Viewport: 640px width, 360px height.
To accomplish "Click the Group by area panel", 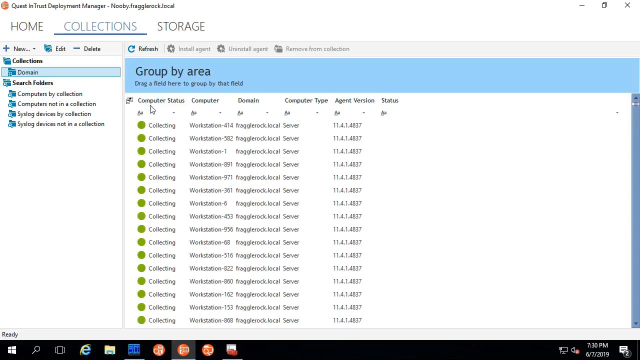I will point(382,76).
